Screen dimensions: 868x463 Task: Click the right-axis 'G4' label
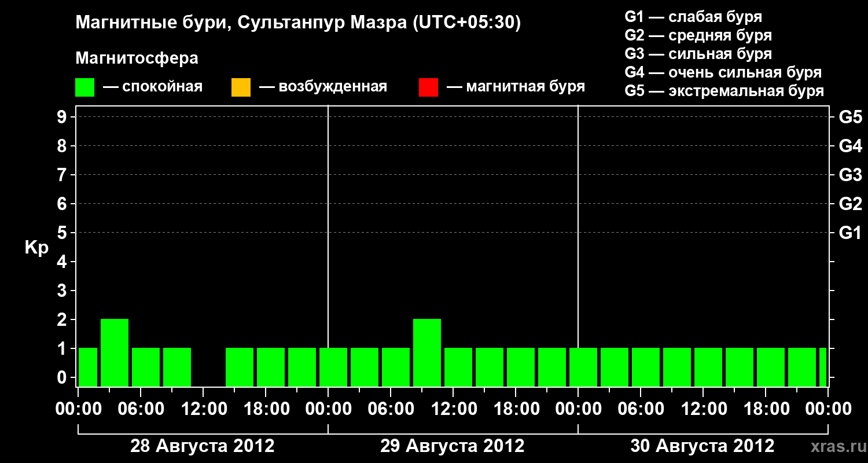pyautogui.click(x=851, y=146)
